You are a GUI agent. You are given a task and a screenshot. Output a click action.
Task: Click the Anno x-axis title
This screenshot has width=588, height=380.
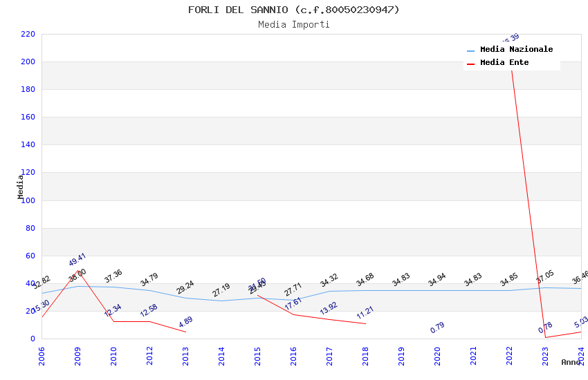[571, 362]
